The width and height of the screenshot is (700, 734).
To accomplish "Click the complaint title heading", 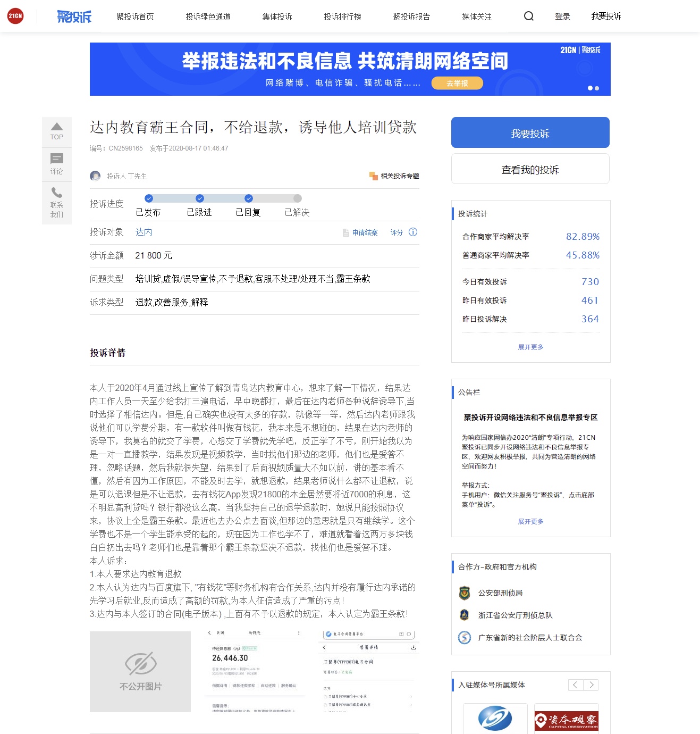I will (254, 128).
